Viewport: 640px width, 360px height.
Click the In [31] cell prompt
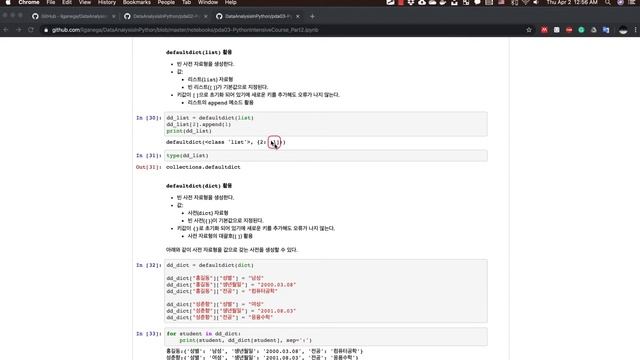pyautogui.click(x=149, y=156)
